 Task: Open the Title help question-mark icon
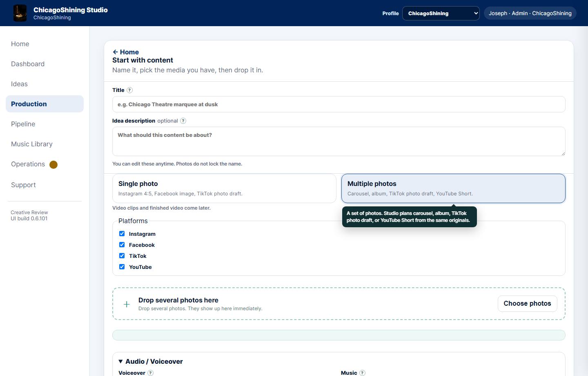129,90
